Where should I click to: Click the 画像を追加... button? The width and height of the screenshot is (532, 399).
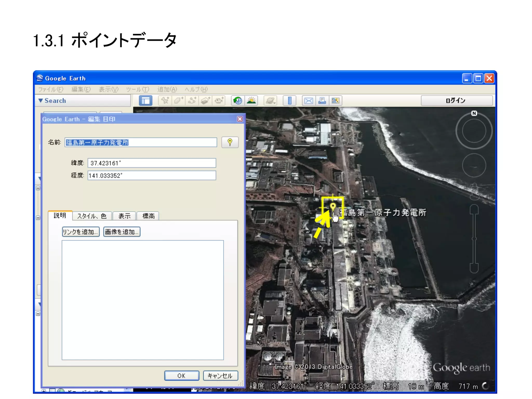tap(122, 232)
